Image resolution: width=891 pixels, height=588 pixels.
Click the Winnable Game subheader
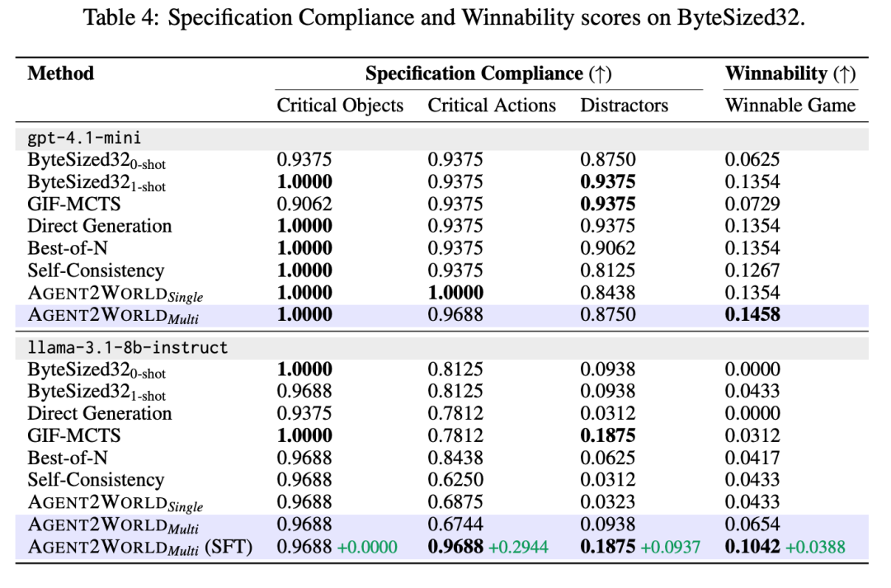[790, 106]
